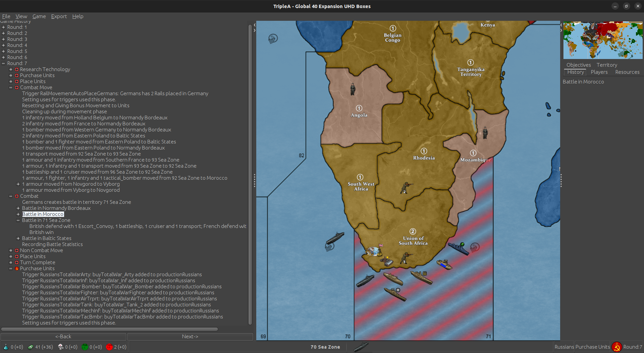Viewport: 644px width, 353px height.
Task: Select the transport ship with blue stripe
Action: tap(444, 264)
